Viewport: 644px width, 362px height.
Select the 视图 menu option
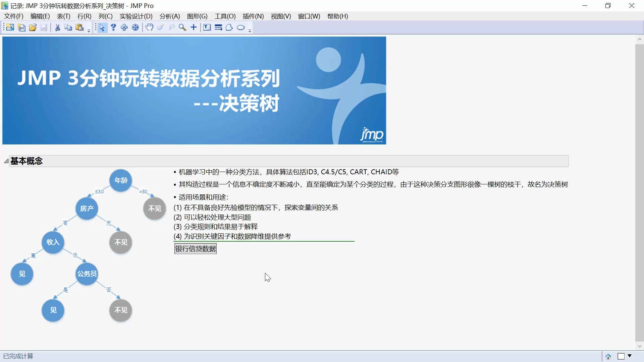tap(280, 16)
